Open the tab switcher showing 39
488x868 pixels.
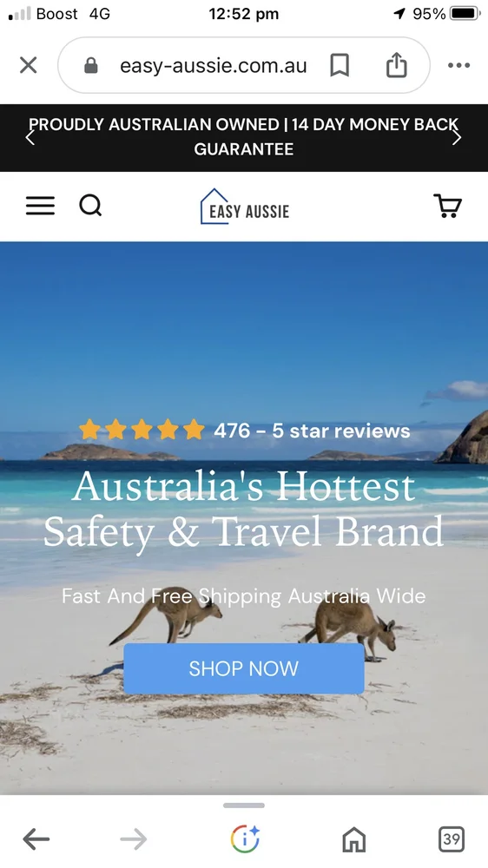pos(452,839)
